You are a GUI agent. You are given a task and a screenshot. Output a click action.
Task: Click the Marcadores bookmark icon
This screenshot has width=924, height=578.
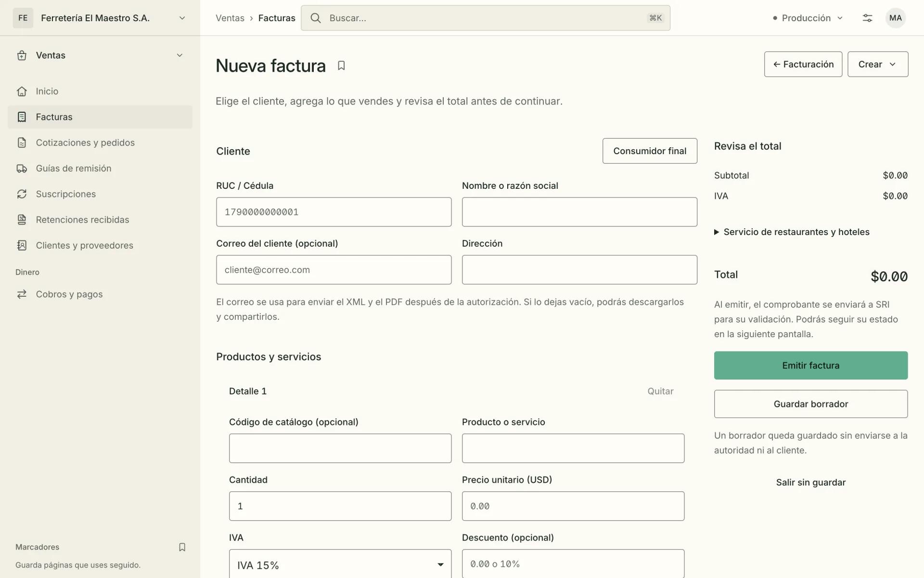click(182, 547)
